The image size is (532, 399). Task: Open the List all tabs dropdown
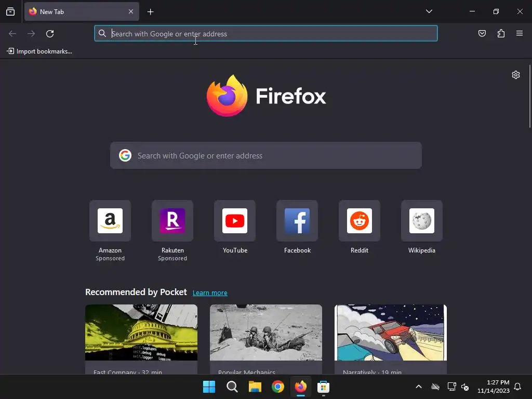429,11
